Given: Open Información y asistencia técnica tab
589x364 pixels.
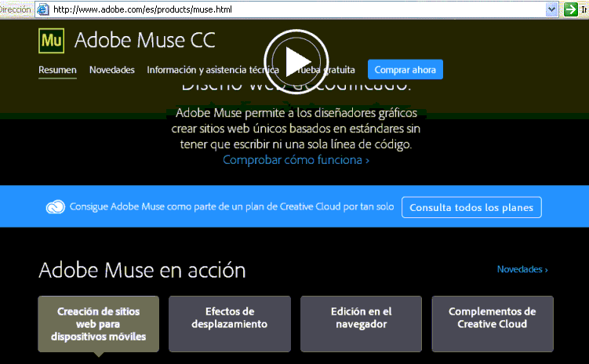Looking at the screenshot, I should click(213, 70).
